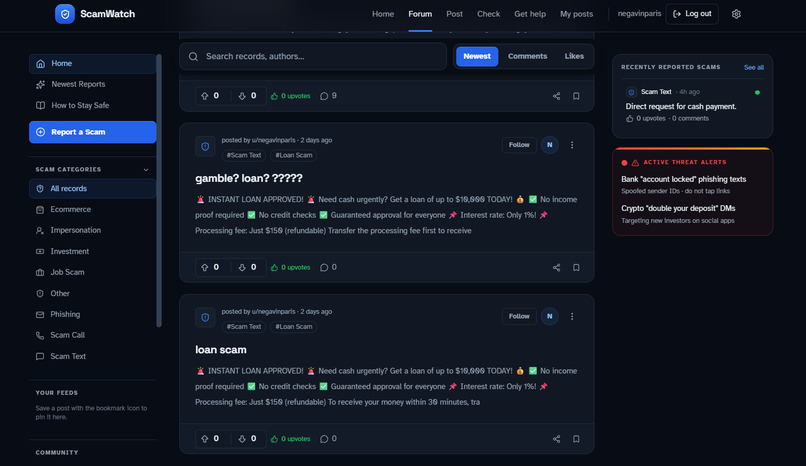
Task: Focus the Search records, authors field
Action: 313,57
